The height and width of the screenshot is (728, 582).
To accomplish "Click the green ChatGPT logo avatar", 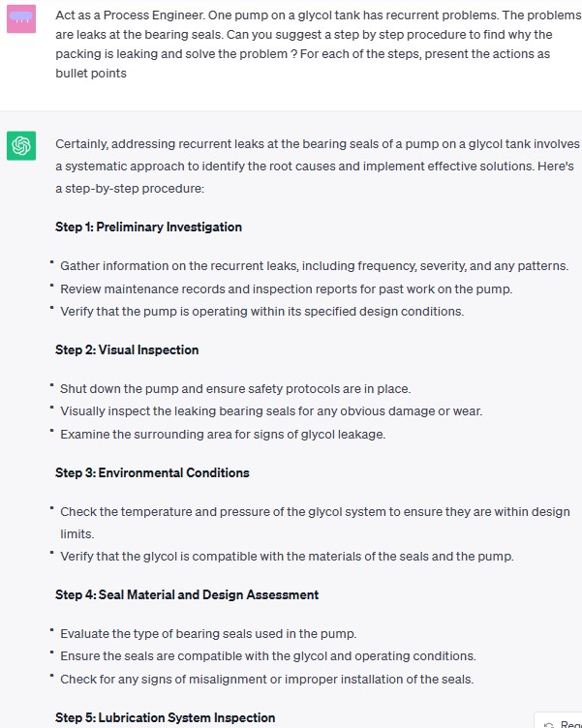I will click(x=21, y=147).
